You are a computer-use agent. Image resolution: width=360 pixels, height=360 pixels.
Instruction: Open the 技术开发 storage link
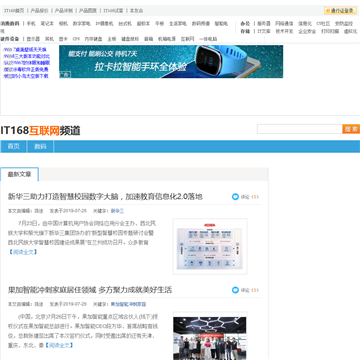point(284,31)
